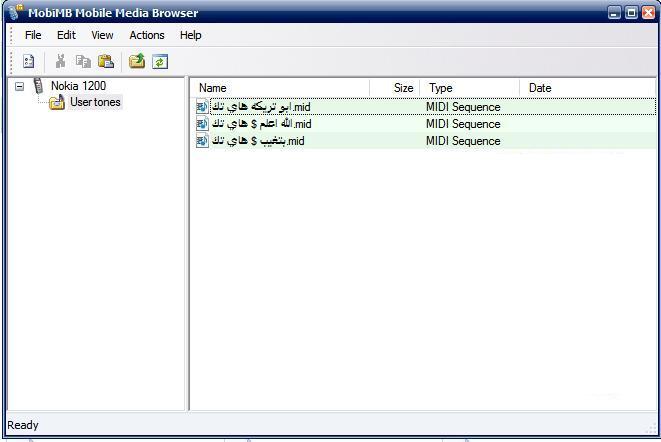This screenshot has height=442, width=661.
Task: Select the second .mid file in the list
Action: (x=260, y=124)
